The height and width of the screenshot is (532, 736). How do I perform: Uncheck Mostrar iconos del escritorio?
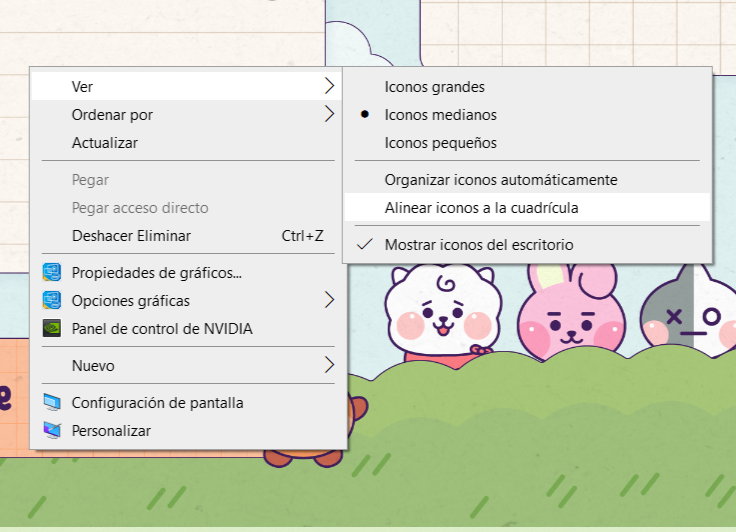[x=527, y=245]
